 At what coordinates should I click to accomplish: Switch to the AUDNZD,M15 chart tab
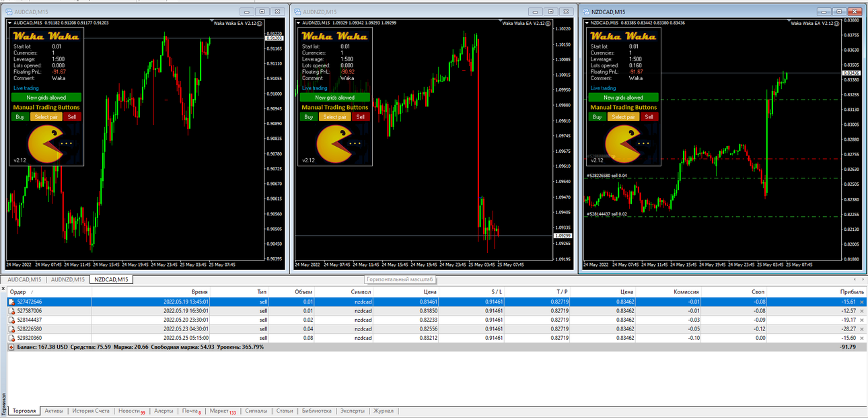pyautogui.click(x=68, y=279)
